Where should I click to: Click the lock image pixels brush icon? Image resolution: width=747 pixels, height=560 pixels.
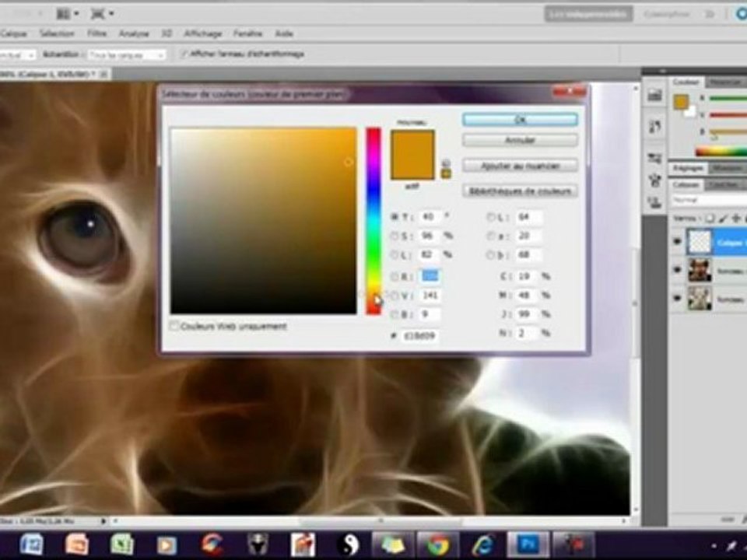pos(723,219)
